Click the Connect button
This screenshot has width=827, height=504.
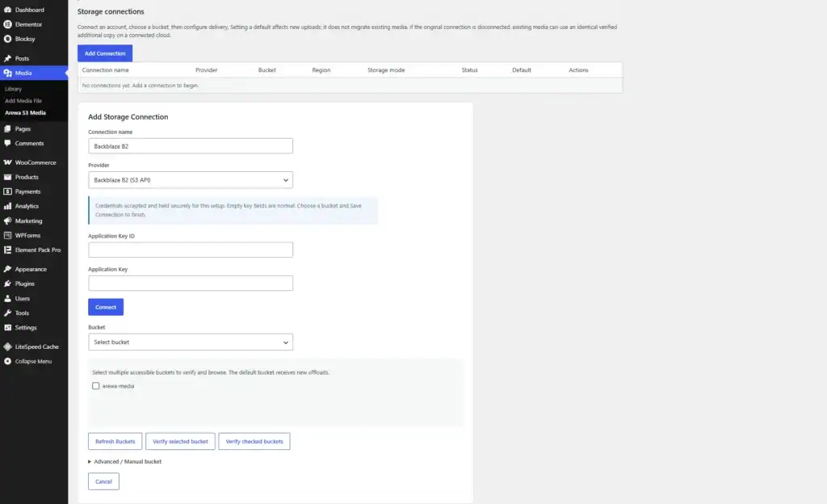click(x=106, y=307)
